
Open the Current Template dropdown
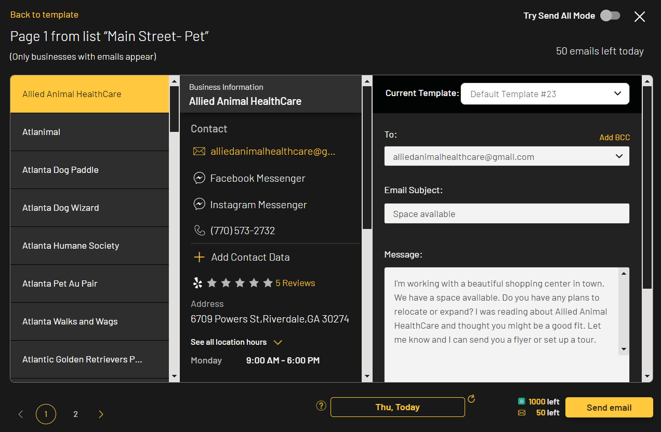(545, 94)
